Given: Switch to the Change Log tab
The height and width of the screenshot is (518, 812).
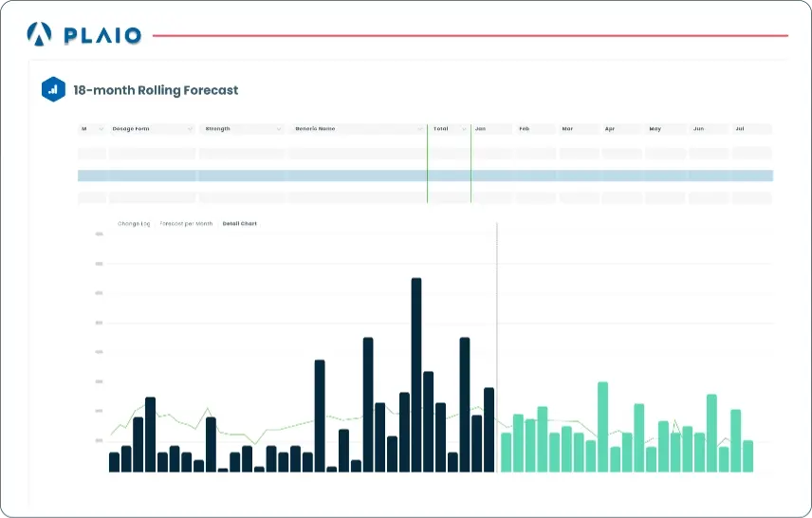Looking at the screenshot, I should [134, 224].
